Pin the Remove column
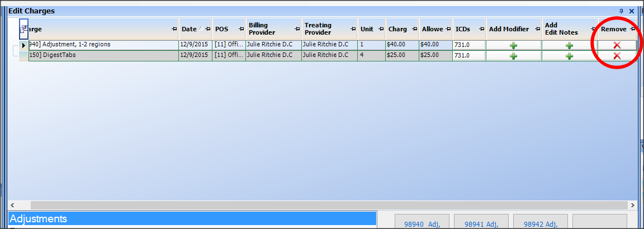Image resolution: width=644 pixels, height=229 pixels. point(633,29)
